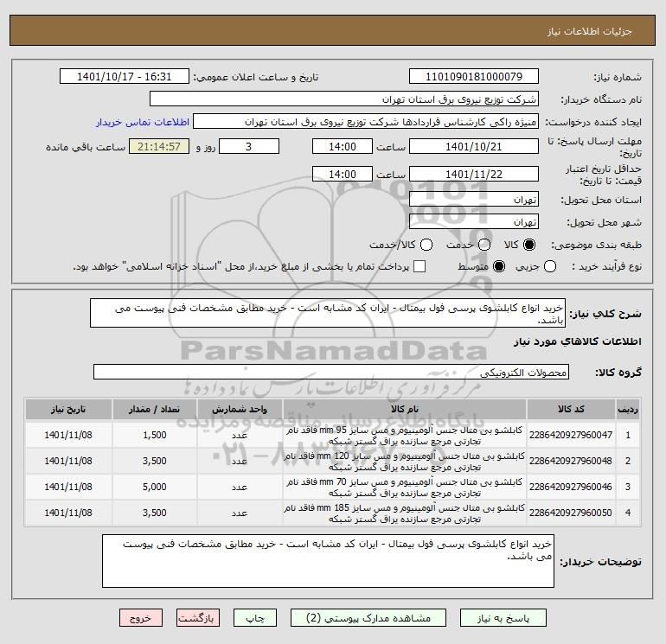Click product code 2286420927960048
Viewport: 666px width, 644px height.
coord(571,461)
